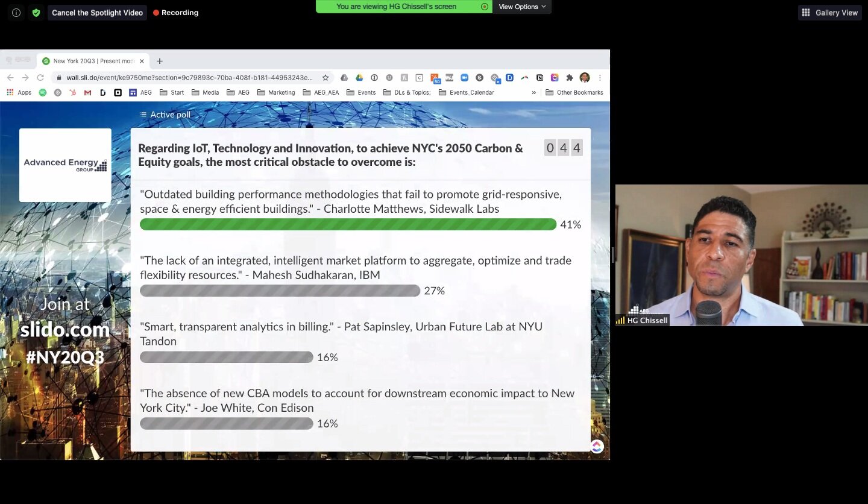The image size is (868, 504).
Task: Click the poll question heading text
Action: point(330,155)
